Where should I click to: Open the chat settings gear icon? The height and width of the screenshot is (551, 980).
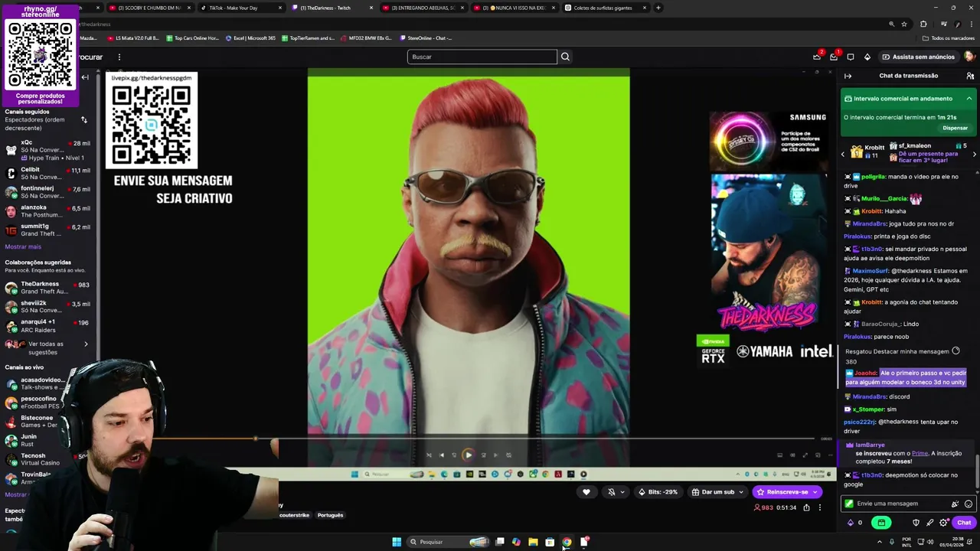[943, 523]
